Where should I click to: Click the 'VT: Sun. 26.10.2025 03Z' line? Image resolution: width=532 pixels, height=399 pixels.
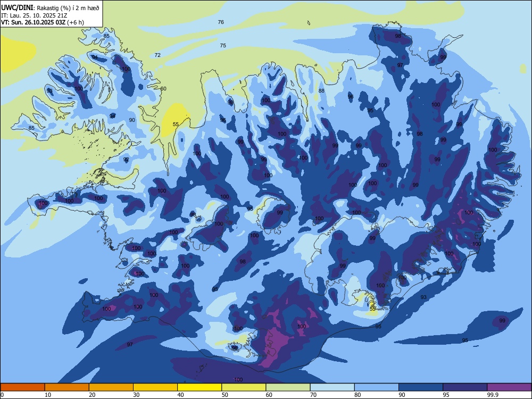tap(33, 22)
